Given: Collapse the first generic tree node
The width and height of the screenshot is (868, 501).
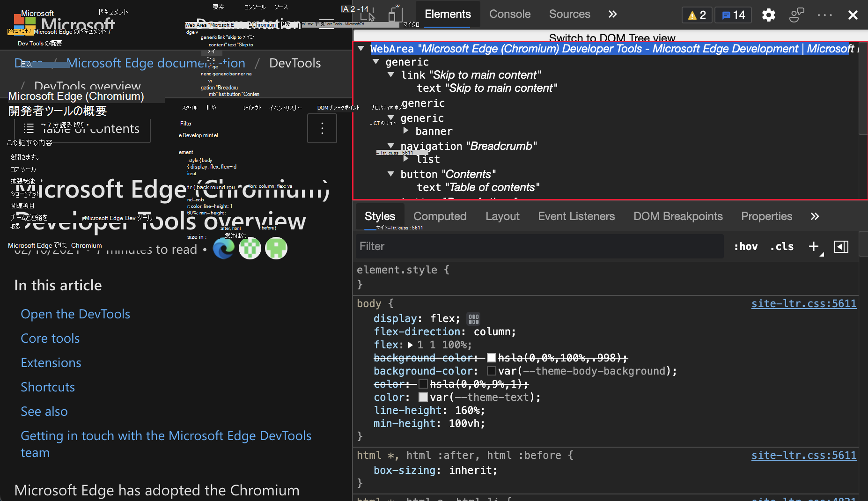Looking at the screenshot, I should point(375,62).
